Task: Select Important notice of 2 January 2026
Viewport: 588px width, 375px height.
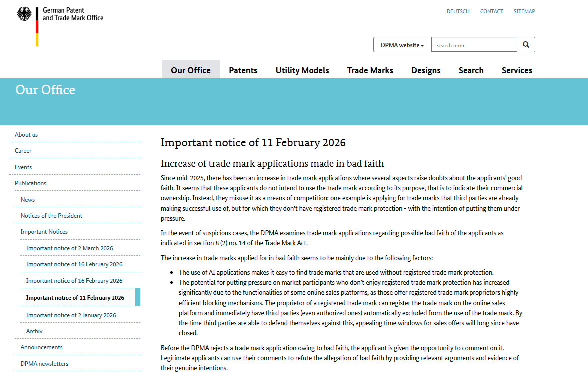Action: (x=71, y=315)
